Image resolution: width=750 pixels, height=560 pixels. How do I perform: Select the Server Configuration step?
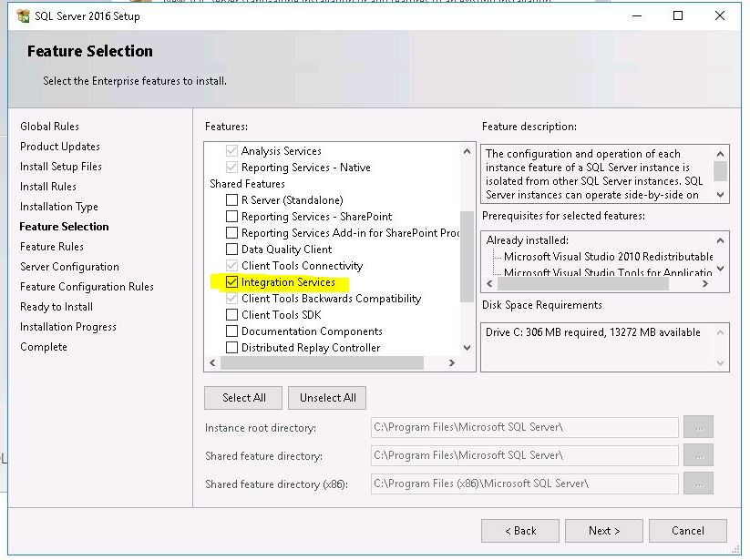tap(69, 267)
